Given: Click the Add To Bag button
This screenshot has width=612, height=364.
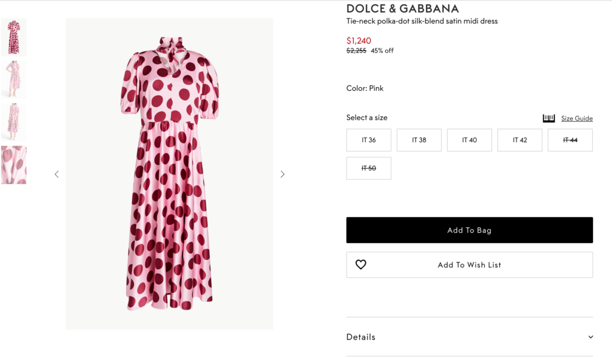Looking at the screenshot, I should pos(469,230).
